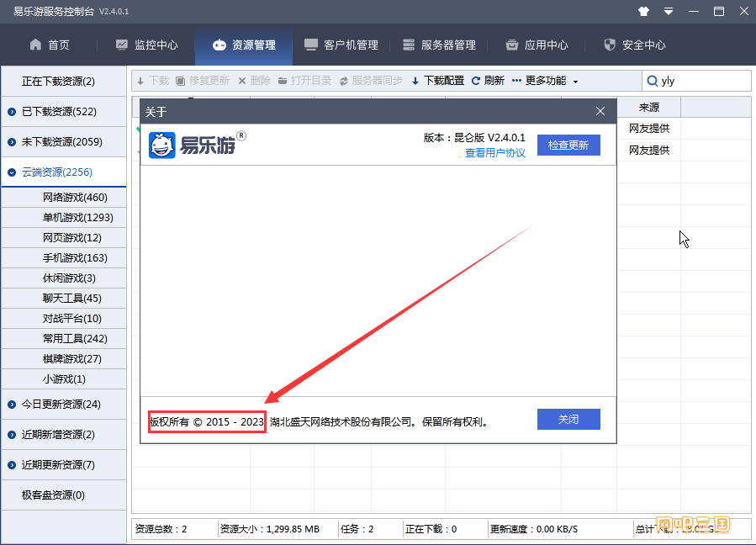Click 更新速度：0.00 KB/S status text
756x545 pixels.
tap(534, 529)
